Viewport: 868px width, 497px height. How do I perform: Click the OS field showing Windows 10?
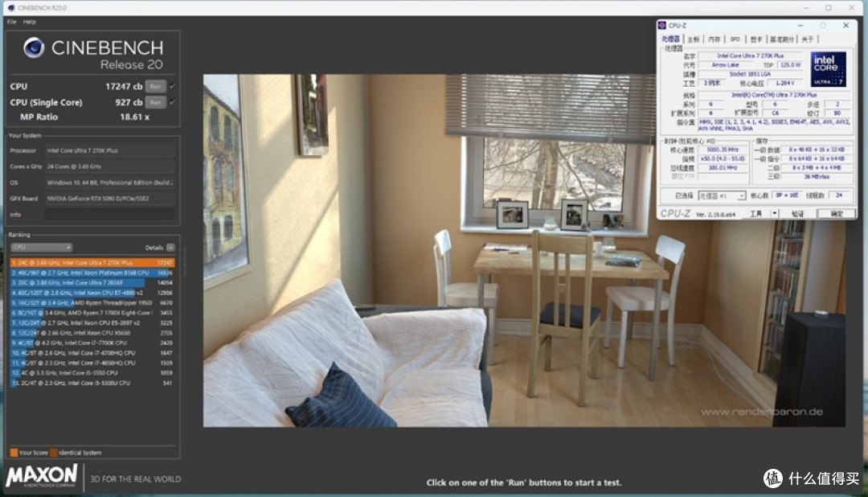pos(109,183)
